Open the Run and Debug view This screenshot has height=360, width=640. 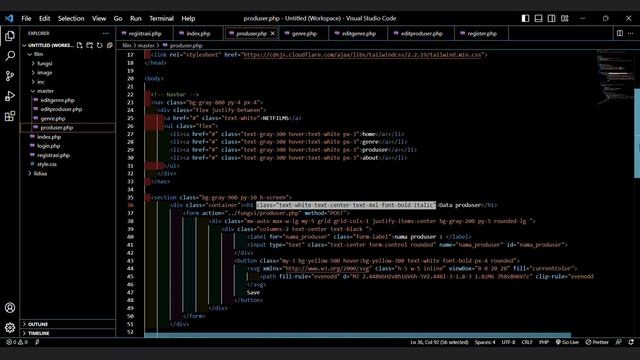pyautogui.click(x=10, y=96)
